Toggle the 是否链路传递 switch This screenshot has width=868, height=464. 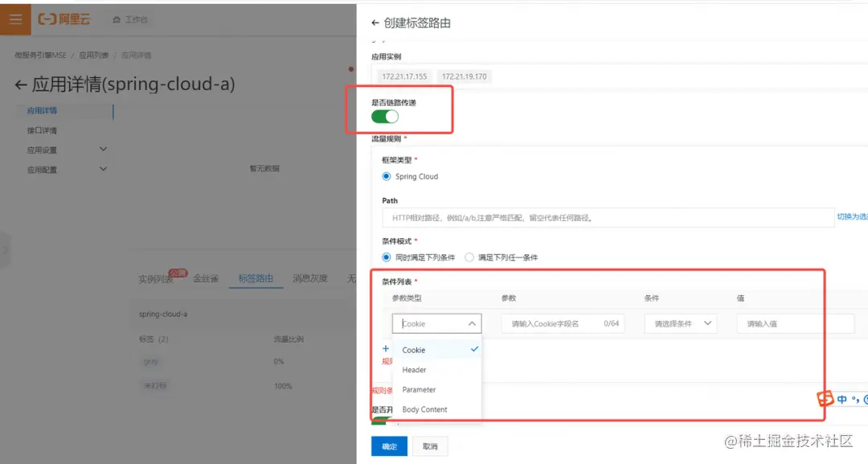pyautogui.click(x=385, y=117)
